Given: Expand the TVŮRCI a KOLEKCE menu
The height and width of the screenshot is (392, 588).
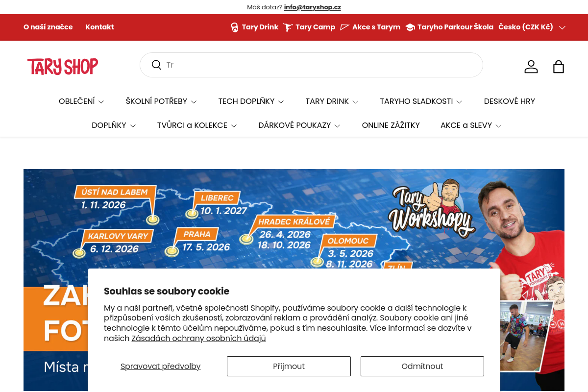Looking at the screenshot, I should pyautogui.click(x=197, y=125).
